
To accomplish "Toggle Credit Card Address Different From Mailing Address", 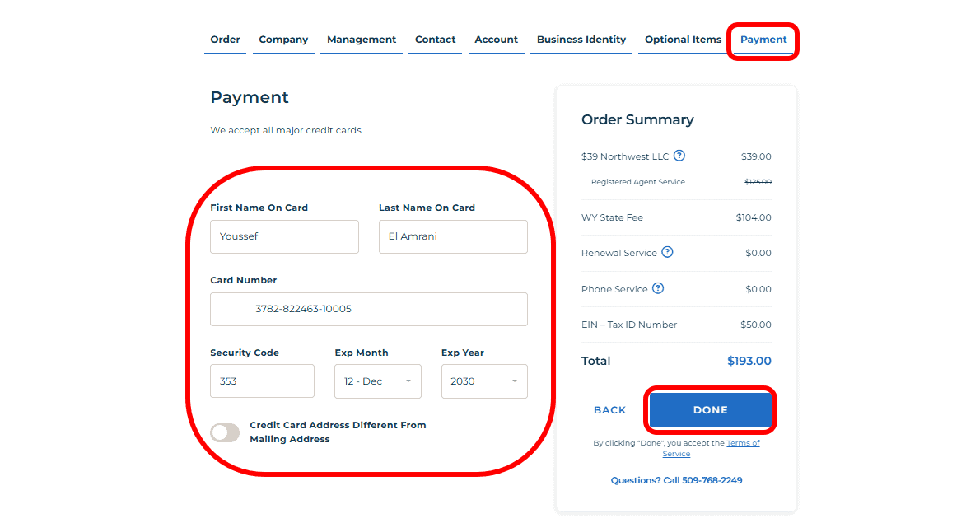I will click(x=225, y=432).
